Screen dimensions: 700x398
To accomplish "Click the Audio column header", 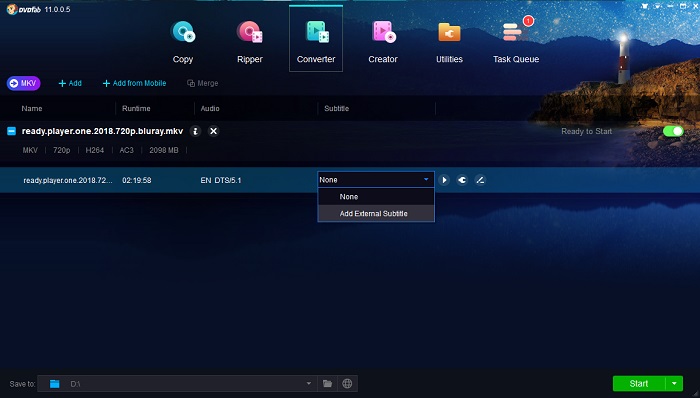I will click(210, 108).
